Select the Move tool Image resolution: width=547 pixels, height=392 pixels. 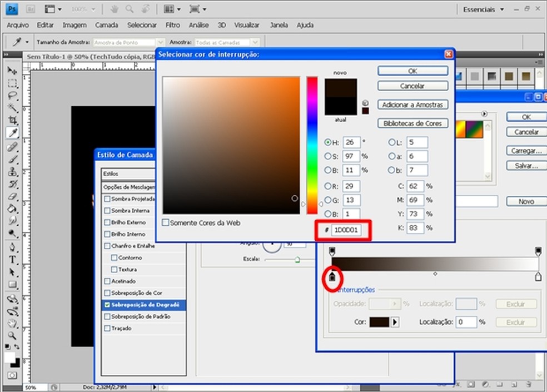[x=12, y=71]
